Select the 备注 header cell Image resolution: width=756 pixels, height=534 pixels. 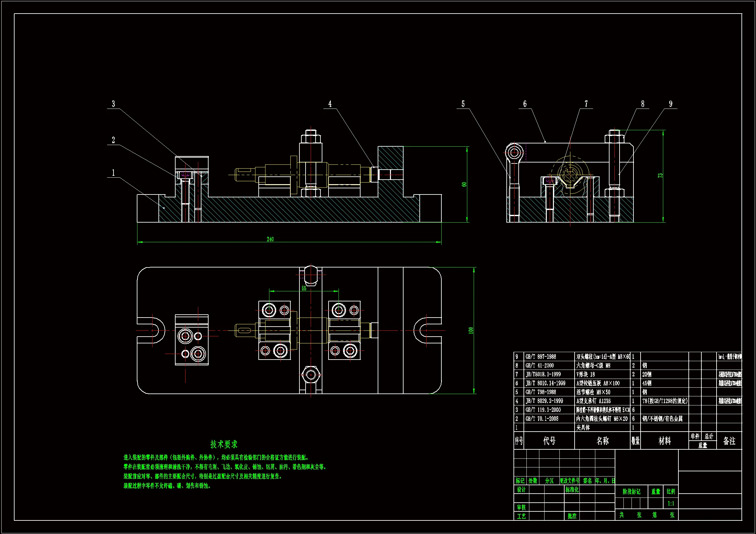(x=729, y=441)
